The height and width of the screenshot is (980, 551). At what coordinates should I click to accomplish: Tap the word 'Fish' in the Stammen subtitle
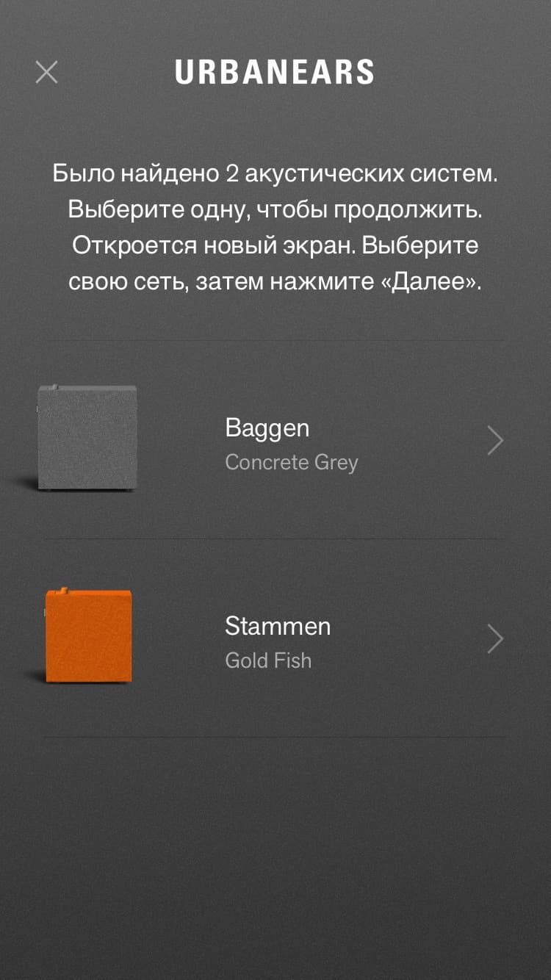[292, 660]
